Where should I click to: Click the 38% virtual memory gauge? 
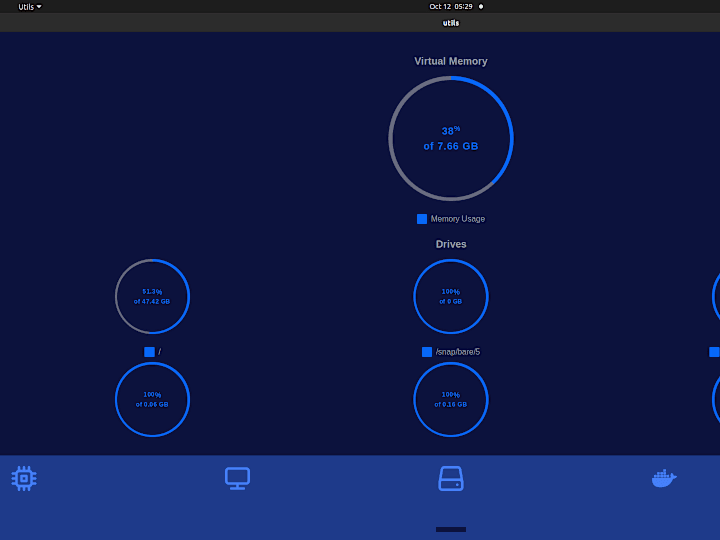pos(451,139)
